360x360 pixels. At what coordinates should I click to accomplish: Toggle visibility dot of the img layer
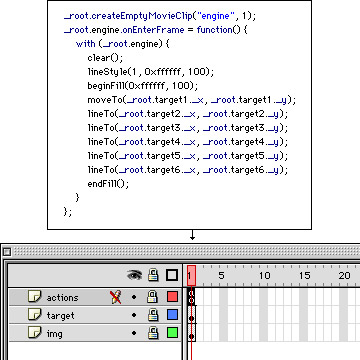click(x=134, y=333)
